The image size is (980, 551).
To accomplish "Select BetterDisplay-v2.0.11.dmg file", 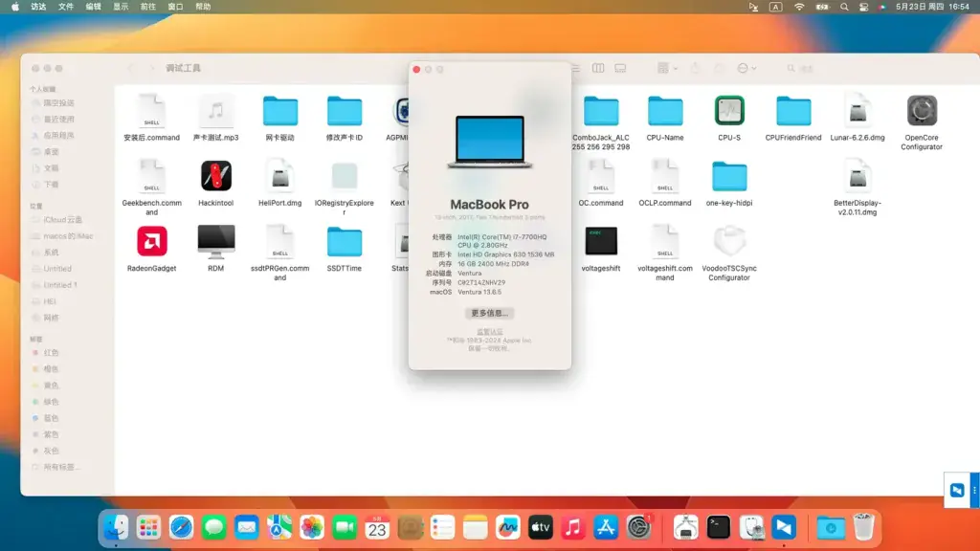I will tap(857, 176).
